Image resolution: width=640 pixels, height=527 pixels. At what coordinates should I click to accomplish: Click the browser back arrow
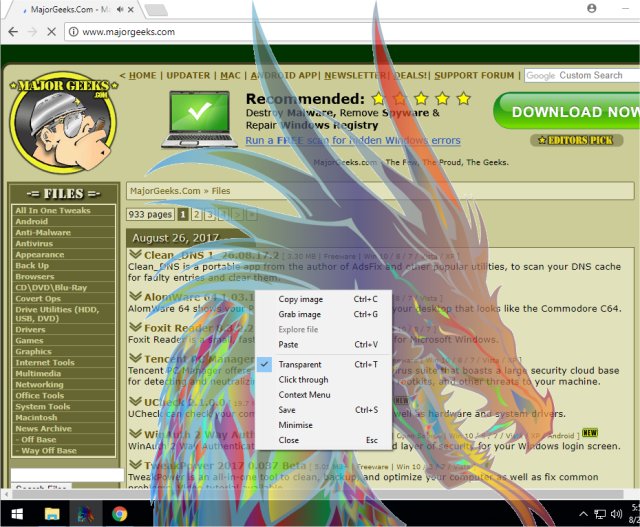pos(13,32)
